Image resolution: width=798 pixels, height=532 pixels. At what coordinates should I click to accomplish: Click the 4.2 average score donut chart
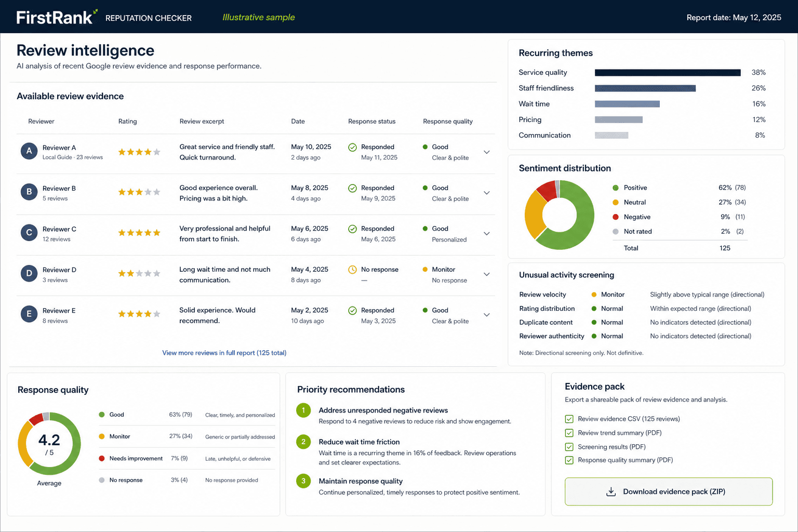[x=49, y=444]
